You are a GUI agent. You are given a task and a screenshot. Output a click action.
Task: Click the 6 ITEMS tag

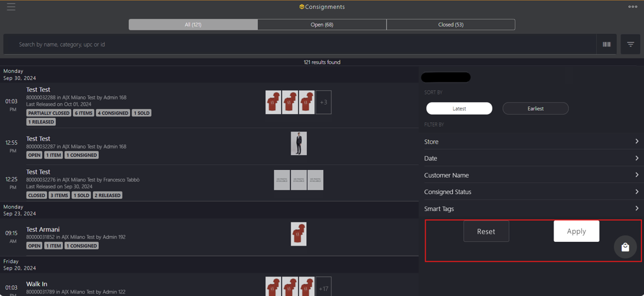84,113
